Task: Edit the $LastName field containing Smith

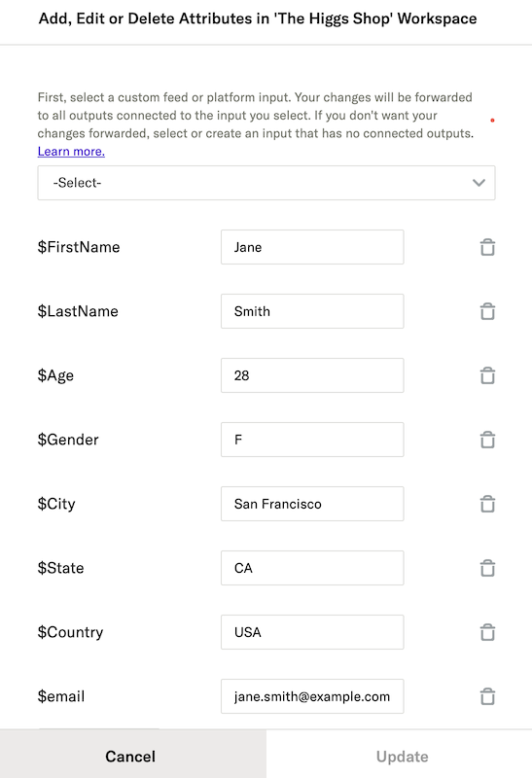Action: pos(312,311)
